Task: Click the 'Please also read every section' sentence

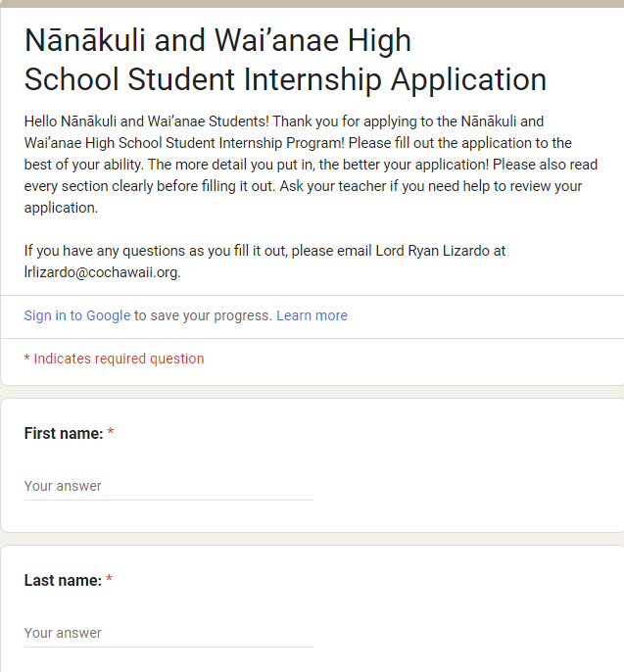Action: 311,175
